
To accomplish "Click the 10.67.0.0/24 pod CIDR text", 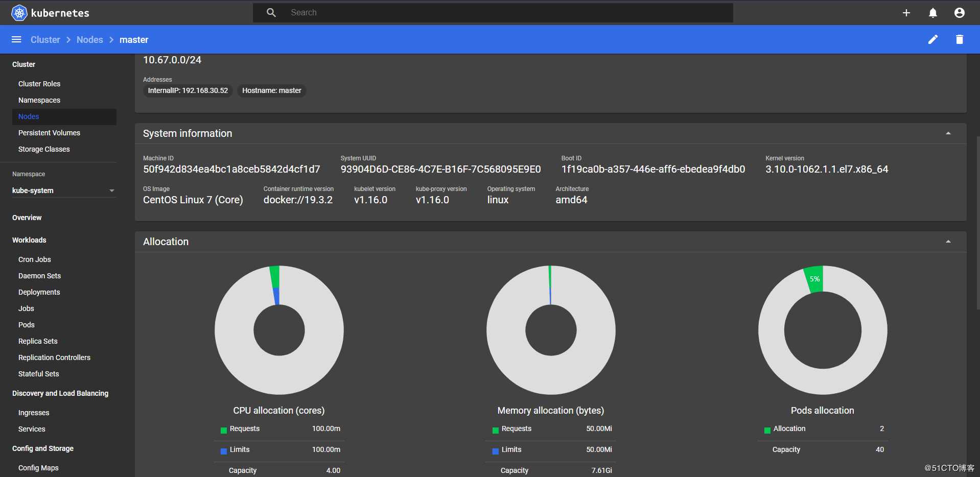I will click(172, 60).
